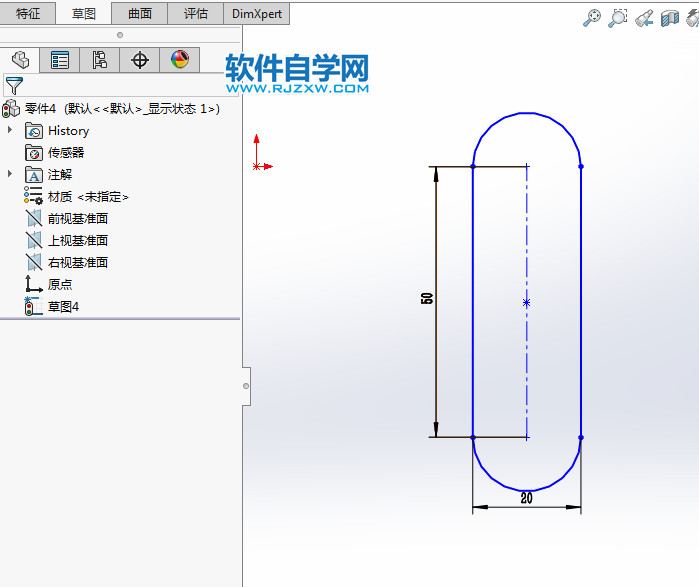Select 草图4 in the tree
The image size is (699, 587).
[63, 306]
